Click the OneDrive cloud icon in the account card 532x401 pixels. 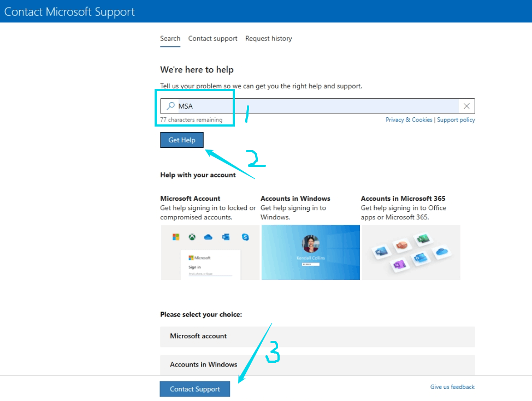coord(208,237)
